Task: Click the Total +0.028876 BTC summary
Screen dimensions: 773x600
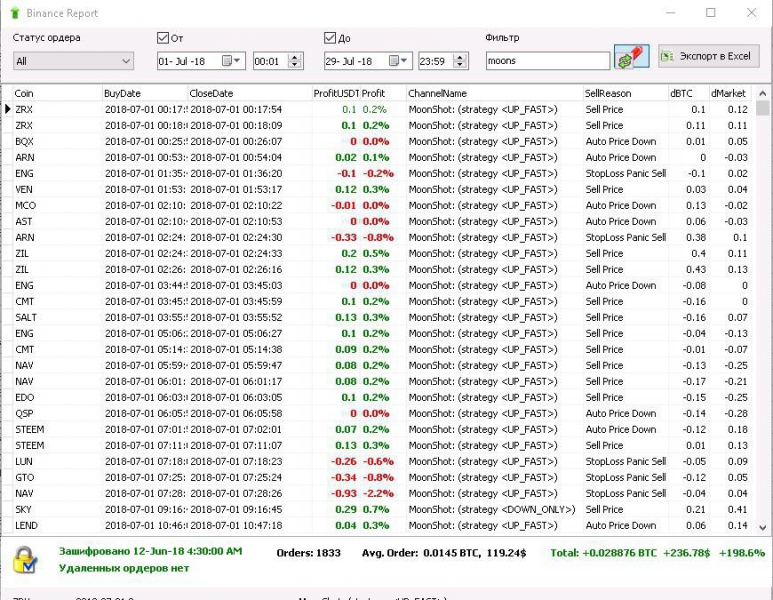Action: 658,553
